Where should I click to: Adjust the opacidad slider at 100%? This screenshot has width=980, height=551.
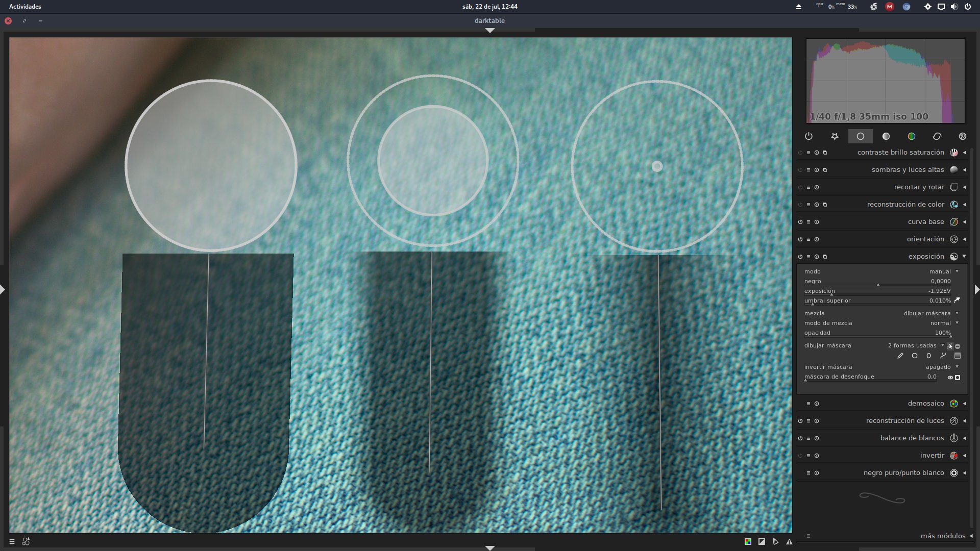click(877, 333)
